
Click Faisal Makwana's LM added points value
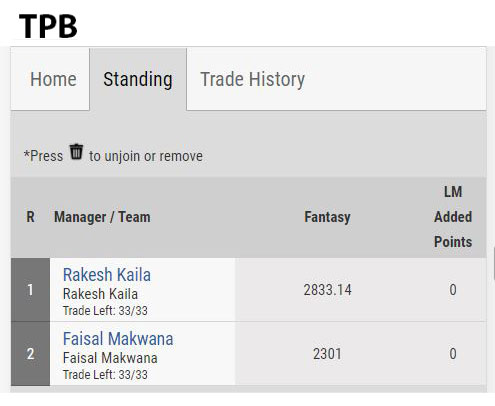point(453,354)
